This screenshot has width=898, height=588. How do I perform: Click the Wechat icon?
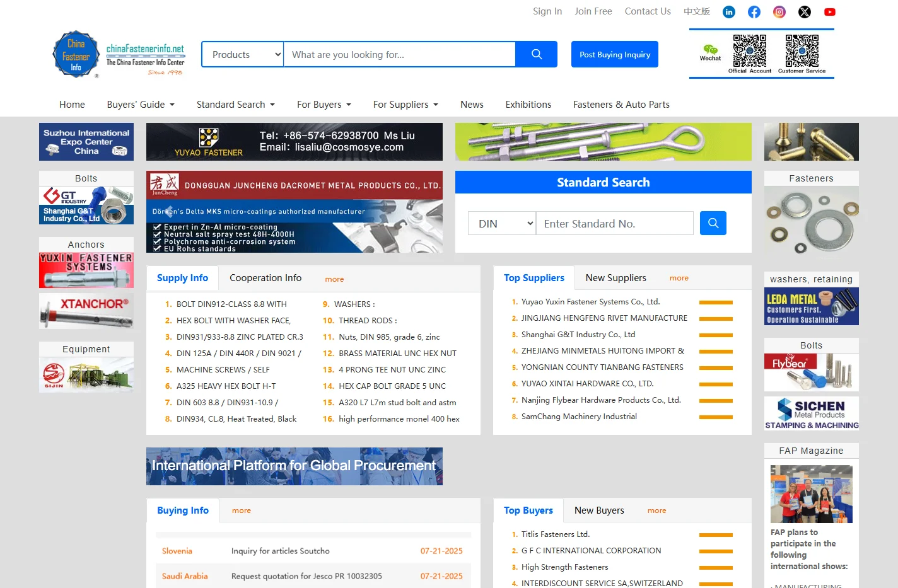click(x=710, y=53)
